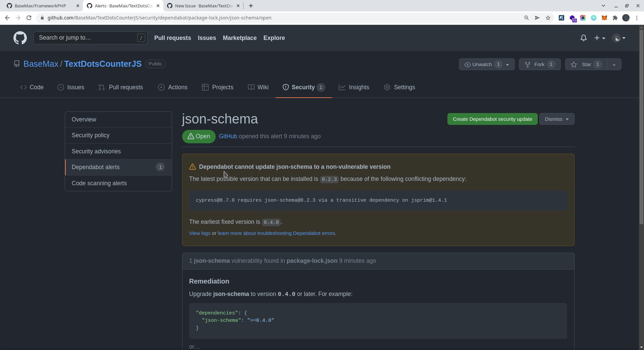644x350 pixels.
Task: Open the browser profile avatar
Action: point(626,18)
